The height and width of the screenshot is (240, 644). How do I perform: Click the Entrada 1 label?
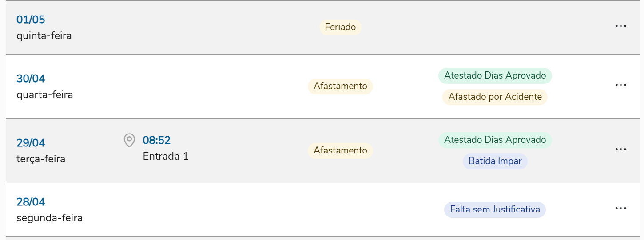point(166,156)
